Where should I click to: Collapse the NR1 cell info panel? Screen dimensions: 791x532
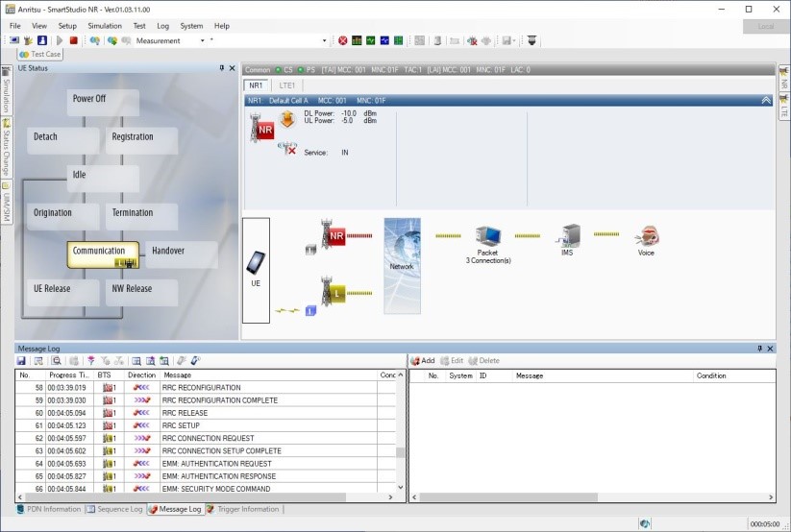(x=765, y=100)
